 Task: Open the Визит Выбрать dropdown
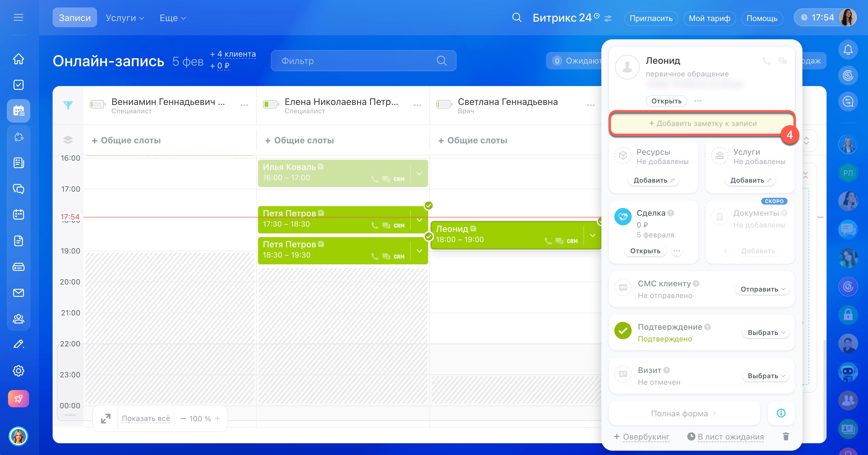point(766,376)
